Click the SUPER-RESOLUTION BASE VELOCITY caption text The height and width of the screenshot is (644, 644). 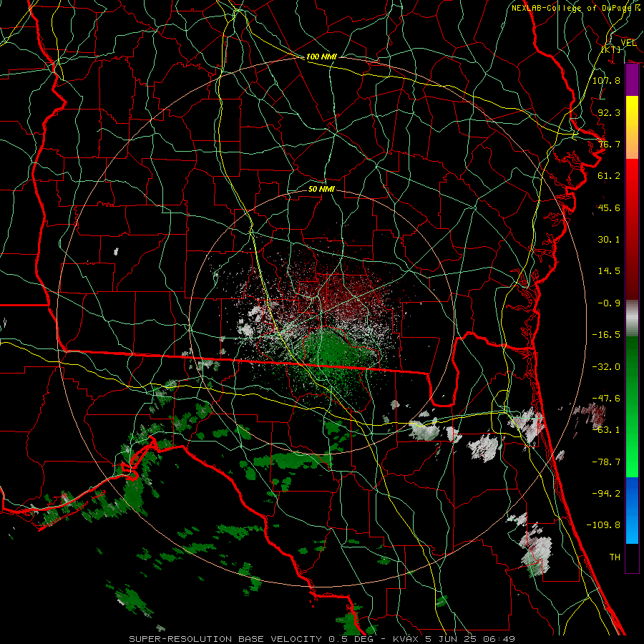click(225, 639)
